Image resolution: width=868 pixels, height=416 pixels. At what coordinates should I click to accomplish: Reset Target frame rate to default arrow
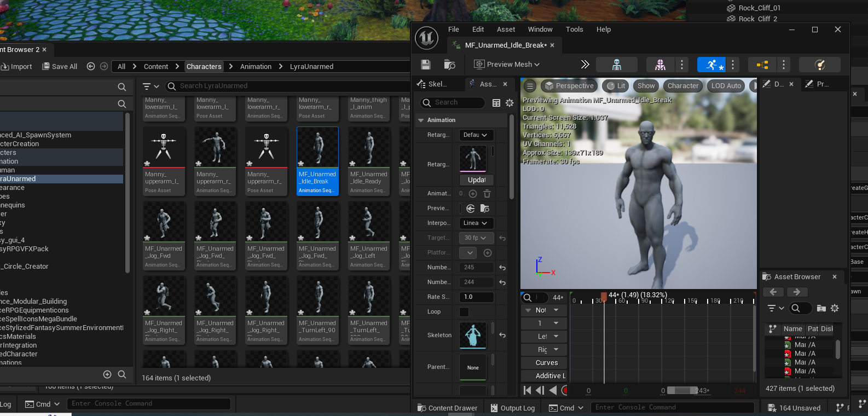coord(502,238)
